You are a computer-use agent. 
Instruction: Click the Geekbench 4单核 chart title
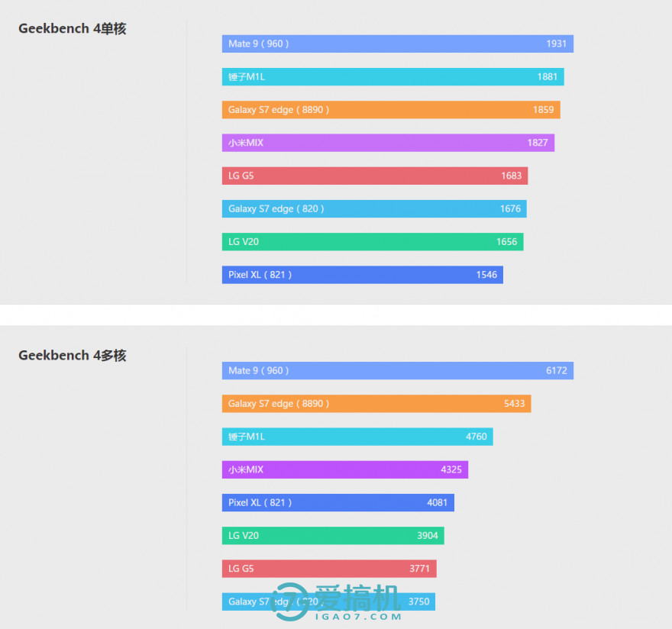[73, 29]
